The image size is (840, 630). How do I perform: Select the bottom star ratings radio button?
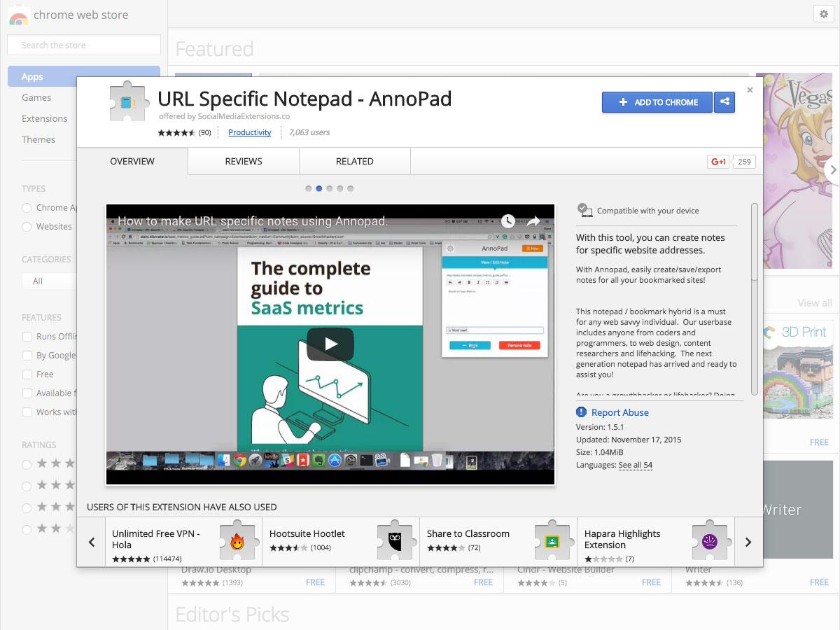coord(27,529)
